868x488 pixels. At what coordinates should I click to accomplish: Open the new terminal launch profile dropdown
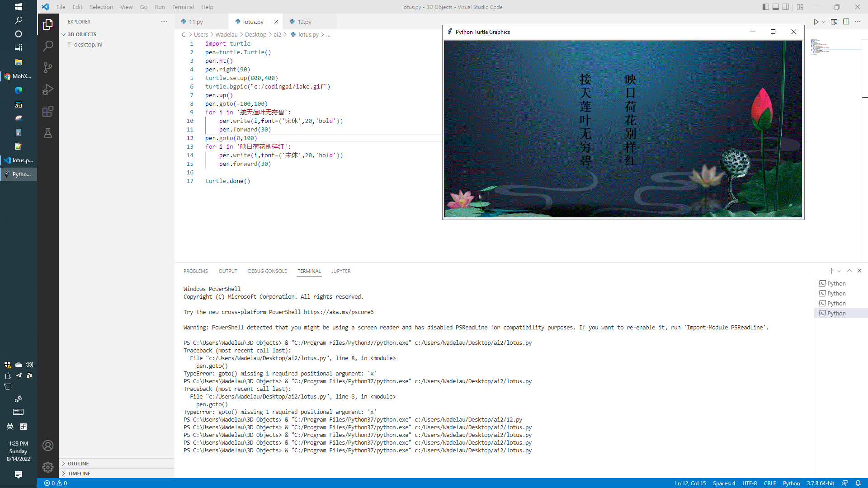[839, 271]
